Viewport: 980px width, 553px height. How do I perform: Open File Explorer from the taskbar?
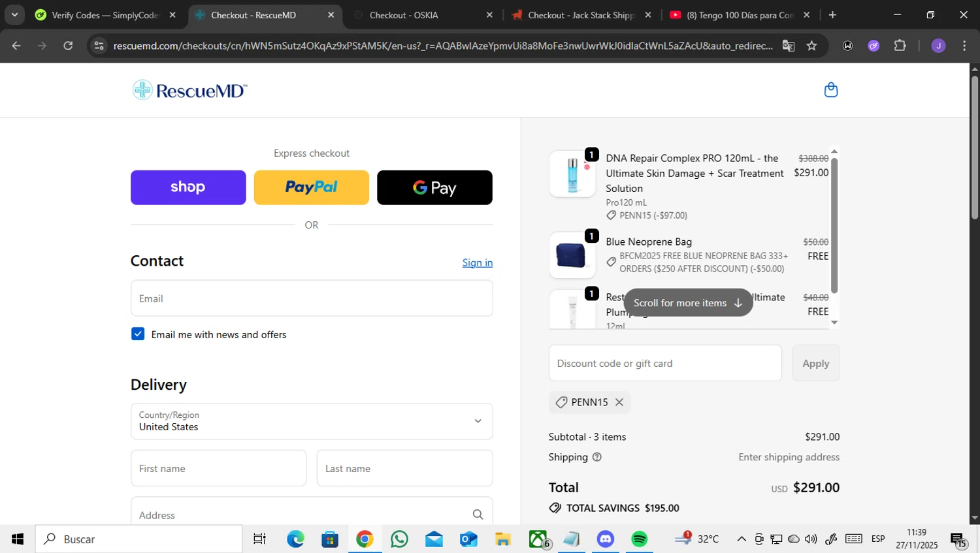click(502, 539)
